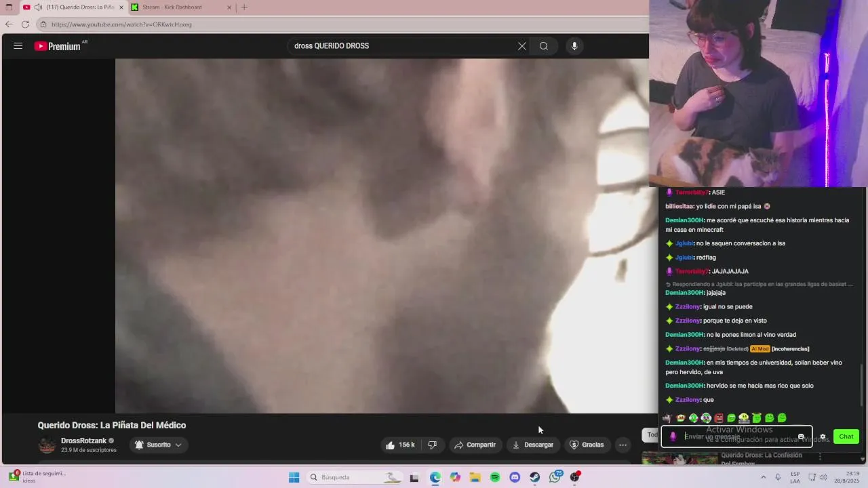
Task: Open Spotify from taskbar
Action: [495, 477]
